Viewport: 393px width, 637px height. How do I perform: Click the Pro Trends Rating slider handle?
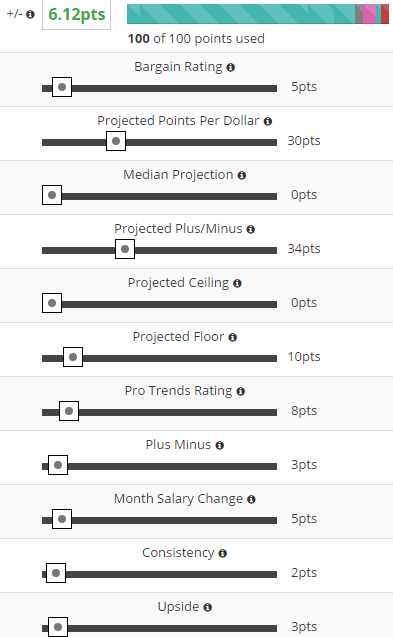pos(69,411)
